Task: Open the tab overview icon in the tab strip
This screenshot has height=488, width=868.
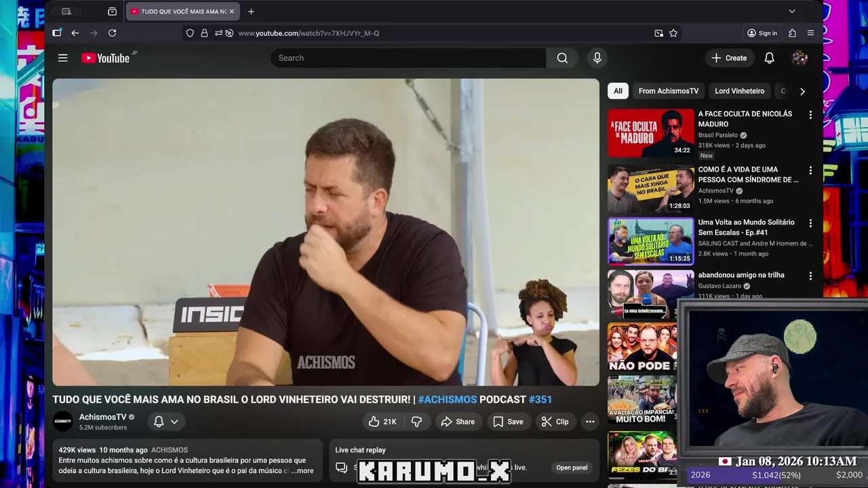Action: [x=112, y=12]
